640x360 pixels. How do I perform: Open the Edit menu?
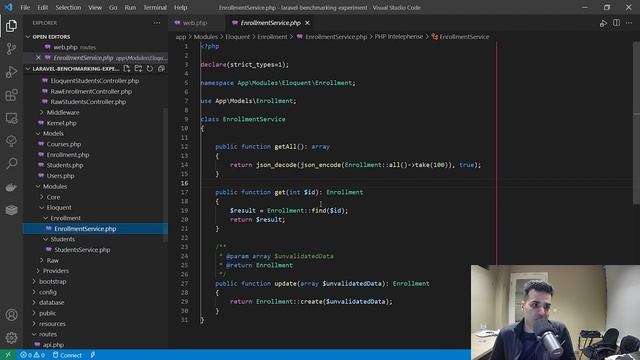pos(42,7)
